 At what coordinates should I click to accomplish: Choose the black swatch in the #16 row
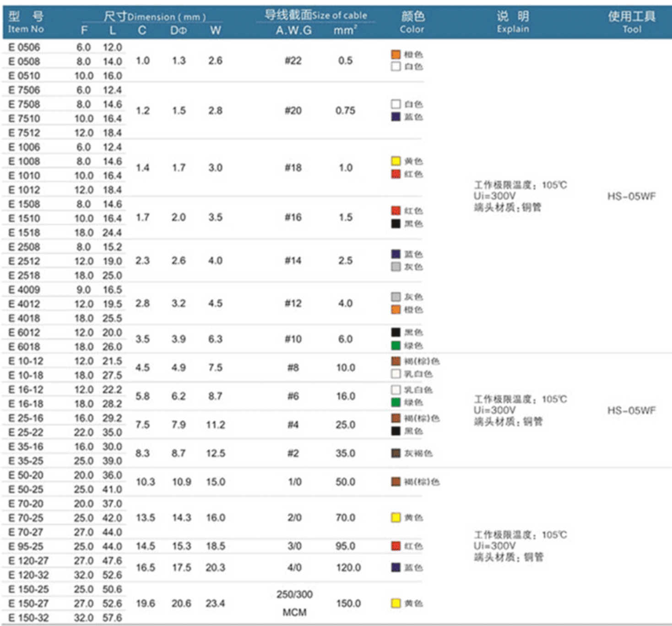(396, 224)
